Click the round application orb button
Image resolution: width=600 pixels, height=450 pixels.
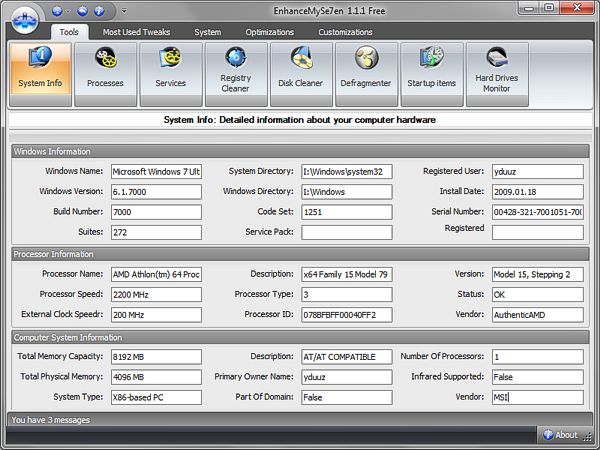(x=25, y=20)
